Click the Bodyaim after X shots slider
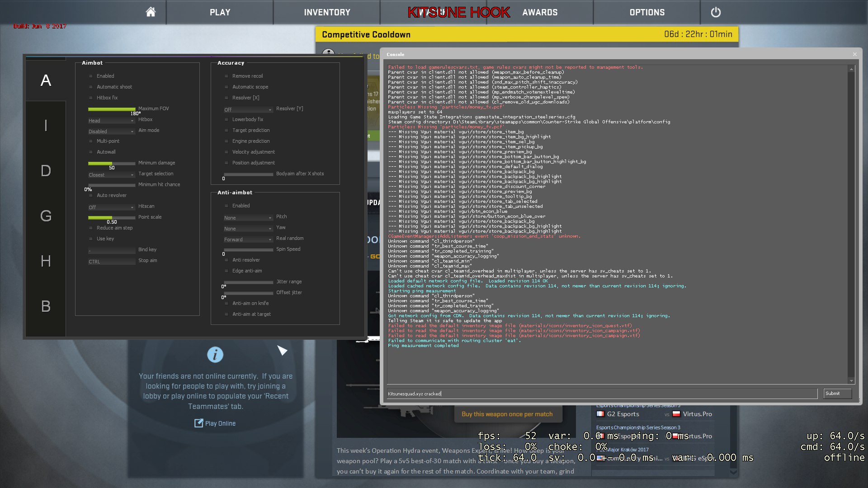 pyautogui.click(x=248, y=174)
